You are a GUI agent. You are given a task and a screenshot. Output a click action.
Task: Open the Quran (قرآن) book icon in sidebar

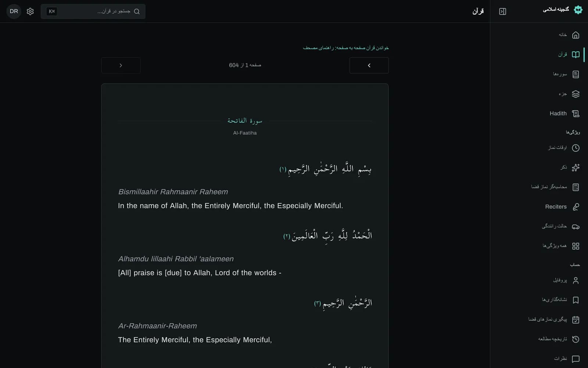[x=576, y=54]
